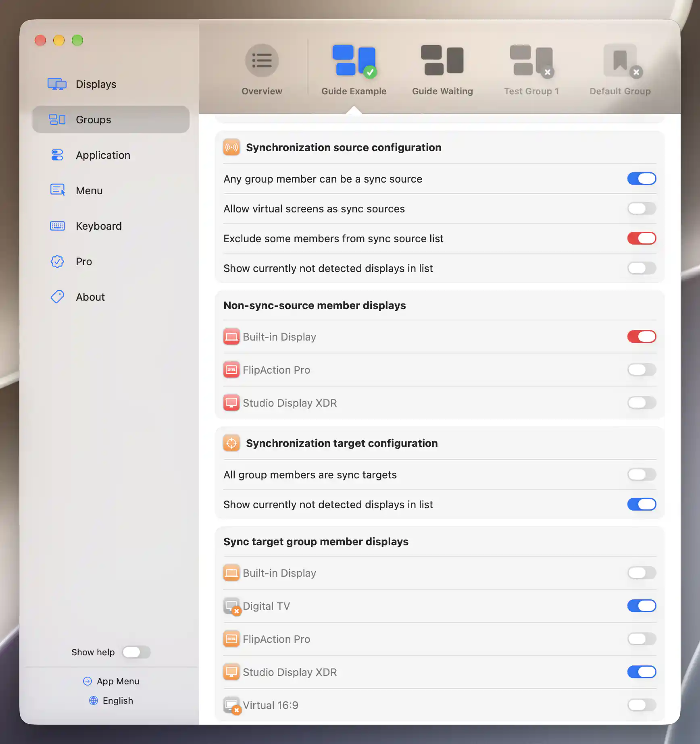Open the Displays sidebar section
This screenshot has width=700, height=744.
(x=111, y=84)
